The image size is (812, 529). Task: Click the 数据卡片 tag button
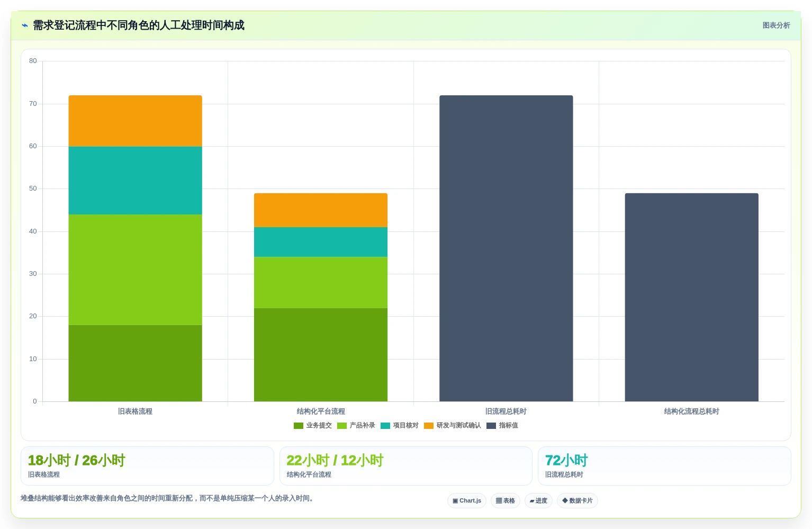[x=578, y=501]
